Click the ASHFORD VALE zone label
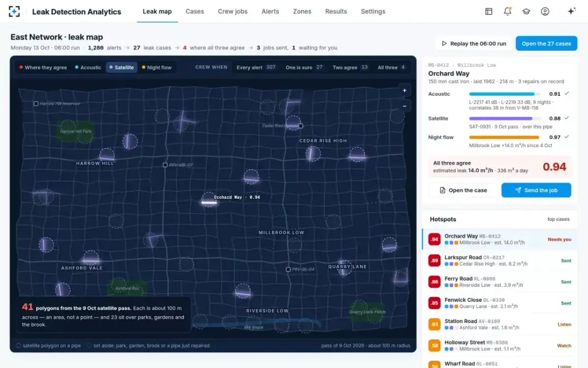This screenshot has height=368, width=588. pyautogui.click(x=81, y=268)
